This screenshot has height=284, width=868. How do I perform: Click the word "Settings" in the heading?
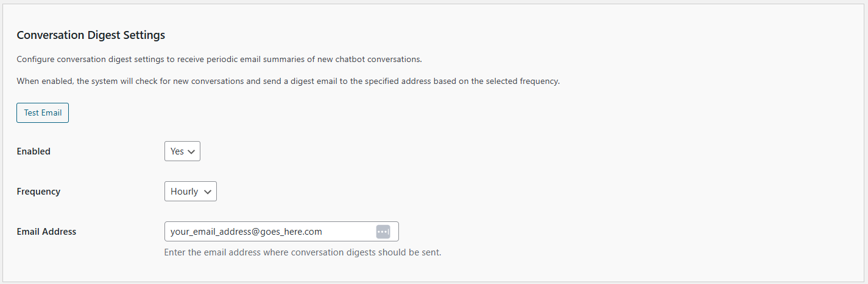[144, 35]
